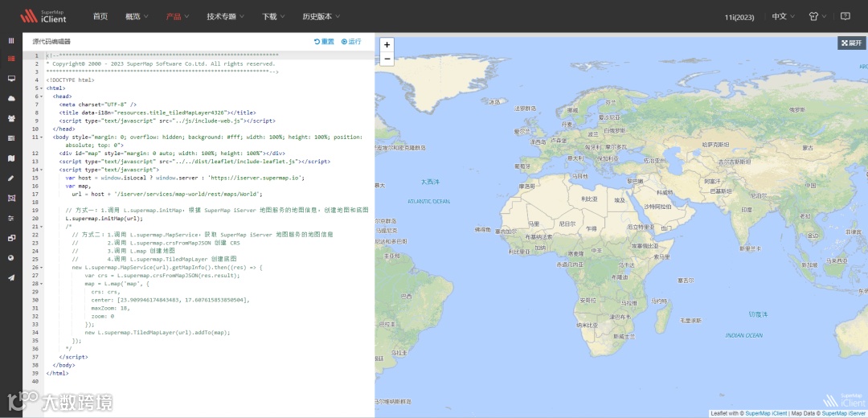Open the news list icon in sidebar
Viewport: 868px width, 418px height.
pyautogui.click(x=11, y=138)
